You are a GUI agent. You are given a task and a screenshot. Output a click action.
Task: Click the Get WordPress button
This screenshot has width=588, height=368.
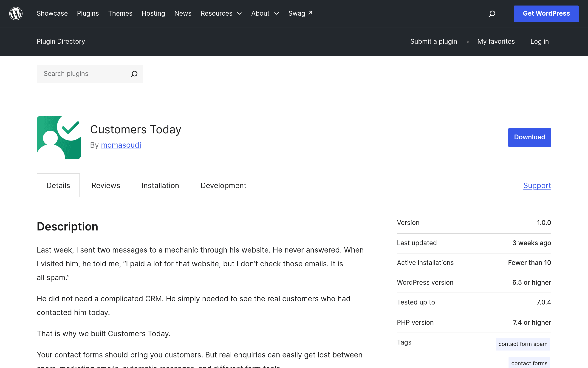pyautogui.click(x=546, y=14)
